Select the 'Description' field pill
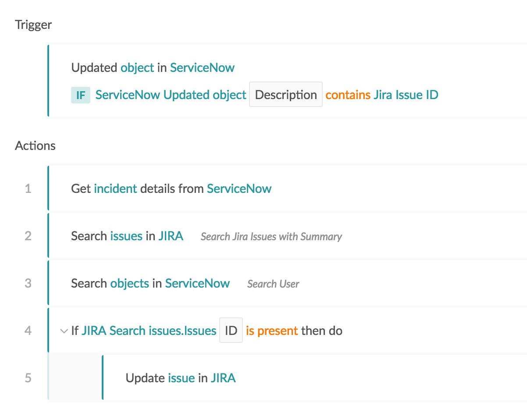 tap(285, 94)
